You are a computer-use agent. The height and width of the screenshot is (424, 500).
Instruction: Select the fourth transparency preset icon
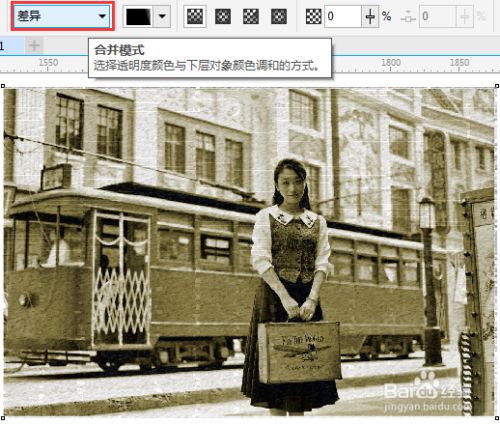tap(279, 16)
